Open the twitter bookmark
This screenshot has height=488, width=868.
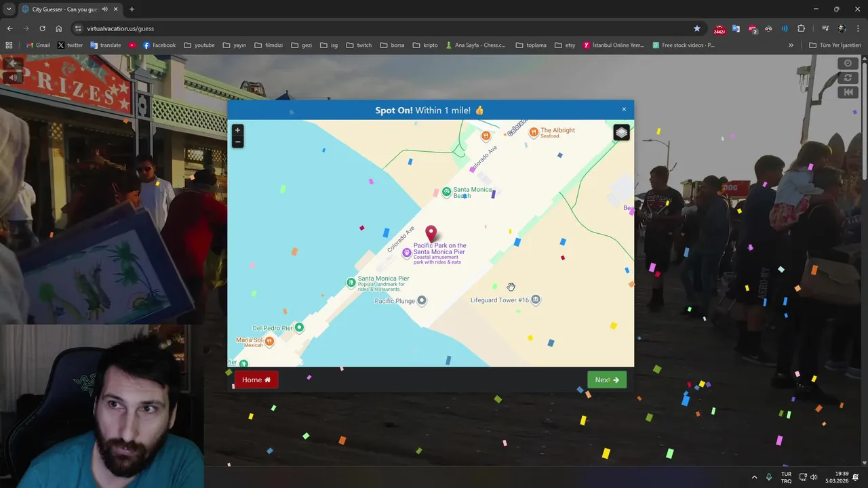point(70,45)
